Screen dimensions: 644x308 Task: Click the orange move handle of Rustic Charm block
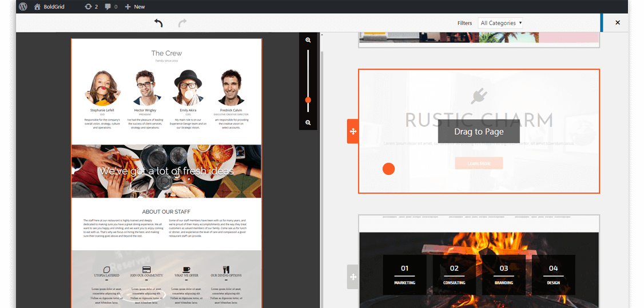[x=353, y=131]
